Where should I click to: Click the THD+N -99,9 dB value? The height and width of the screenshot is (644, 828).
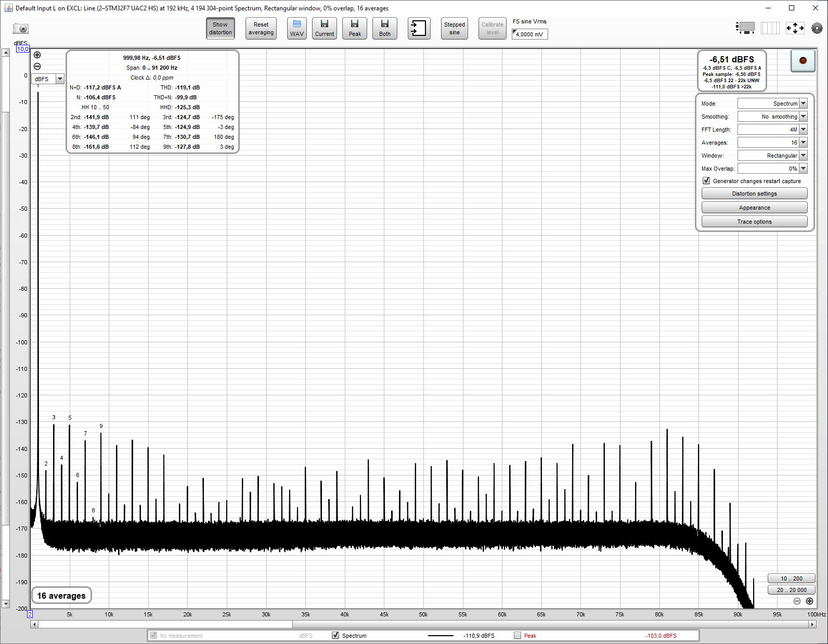[x=186, y=97]
